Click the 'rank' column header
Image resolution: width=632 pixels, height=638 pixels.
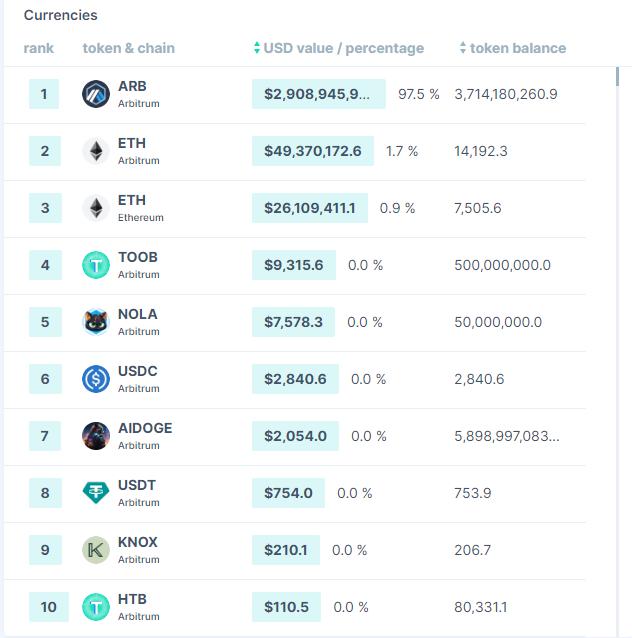pos(38,48)
